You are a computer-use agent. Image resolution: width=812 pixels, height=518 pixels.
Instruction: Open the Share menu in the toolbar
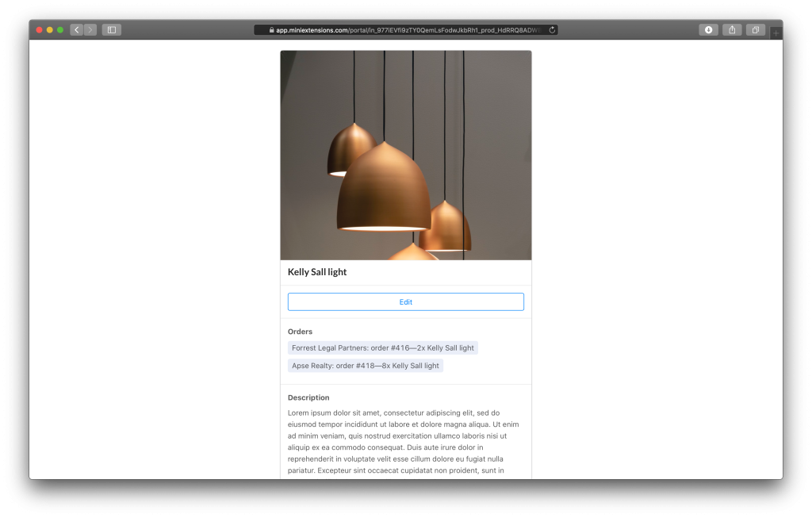pos(732,30)
